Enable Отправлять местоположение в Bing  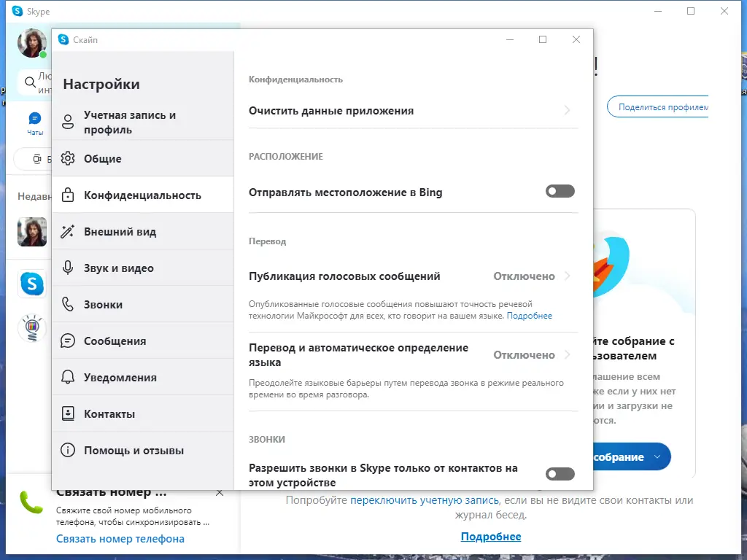pos(560,191)
